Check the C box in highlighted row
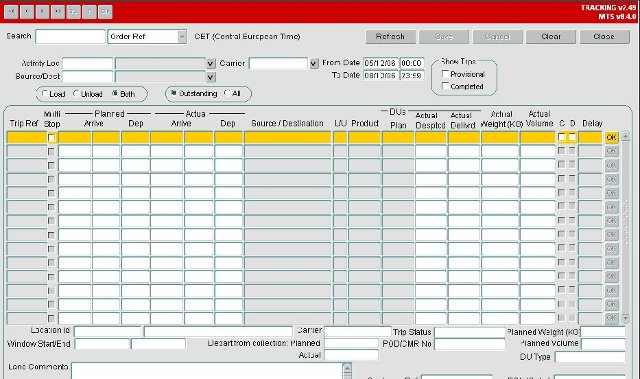Viewport: 640px width, 379px height. [x=562, y=137]
